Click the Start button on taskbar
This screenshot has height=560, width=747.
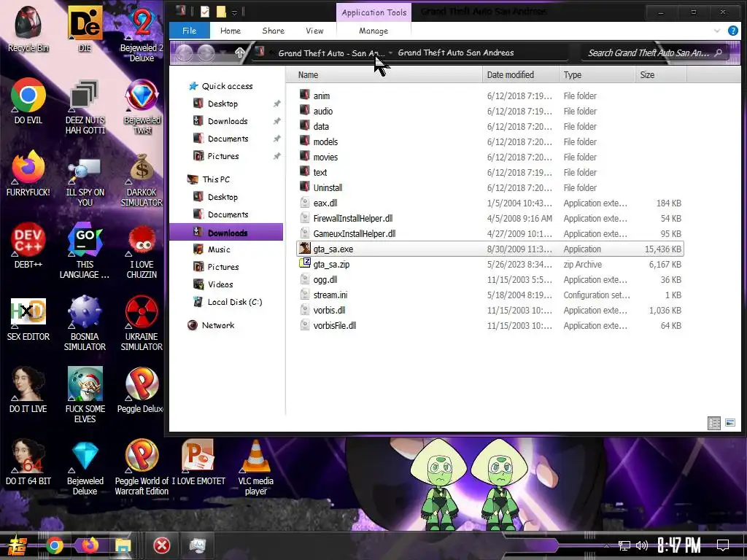(18, 545)
